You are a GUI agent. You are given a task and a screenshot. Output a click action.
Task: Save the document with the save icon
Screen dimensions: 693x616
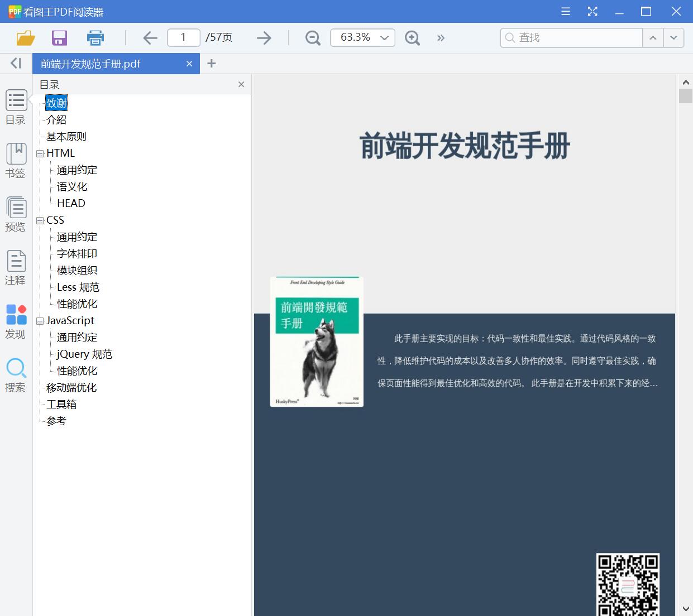click(x=59, y=37)
